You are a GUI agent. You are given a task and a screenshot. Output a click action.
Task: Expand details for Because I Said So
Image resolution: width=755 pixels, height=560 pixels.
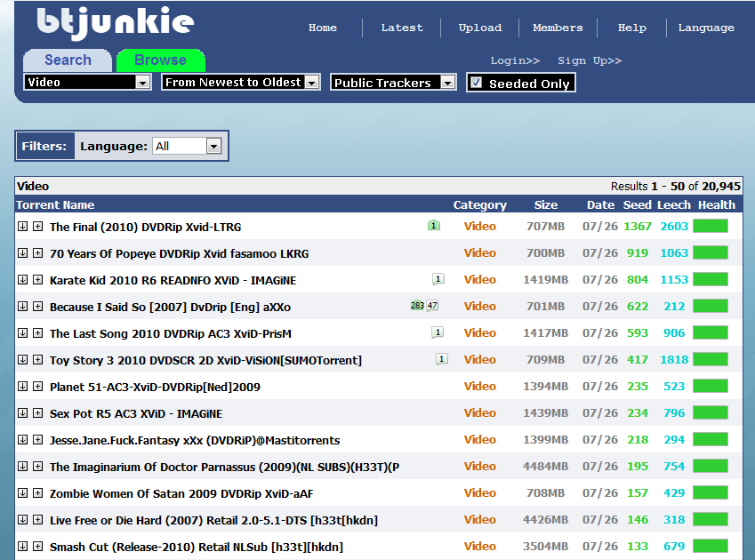click(37, 307)
